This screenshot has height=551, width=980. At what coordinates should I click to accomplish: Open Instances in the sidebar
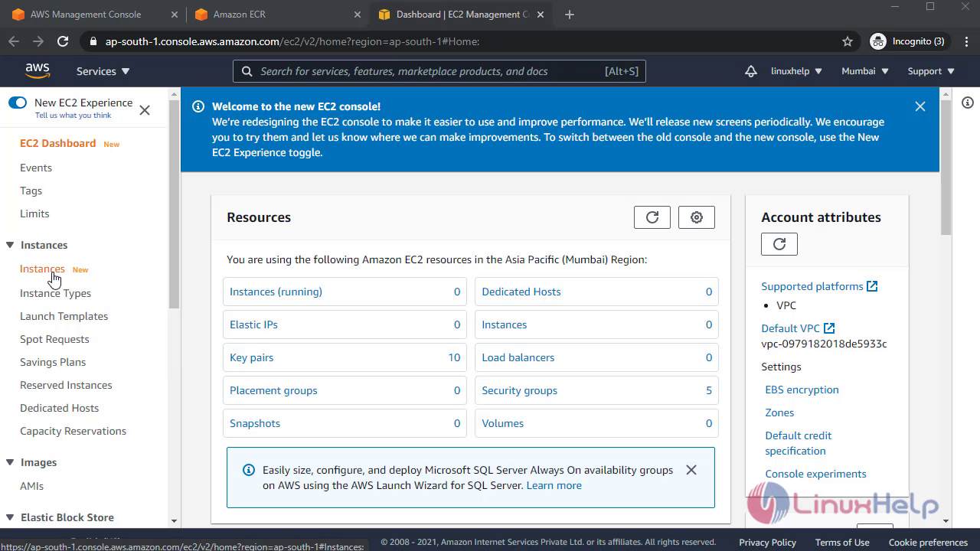pyautogui.click(x=42, y=269)
